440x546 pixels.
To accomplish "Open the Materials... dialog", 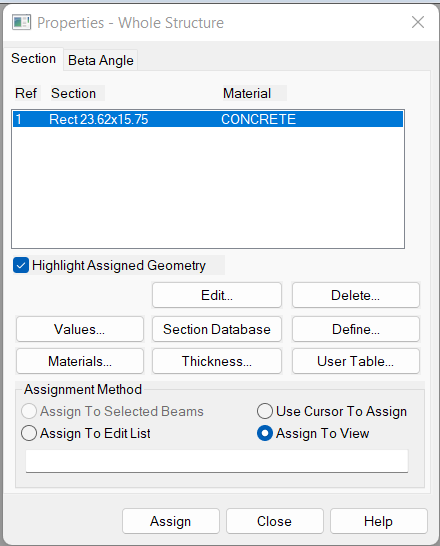I will click(x=80, y=361).
